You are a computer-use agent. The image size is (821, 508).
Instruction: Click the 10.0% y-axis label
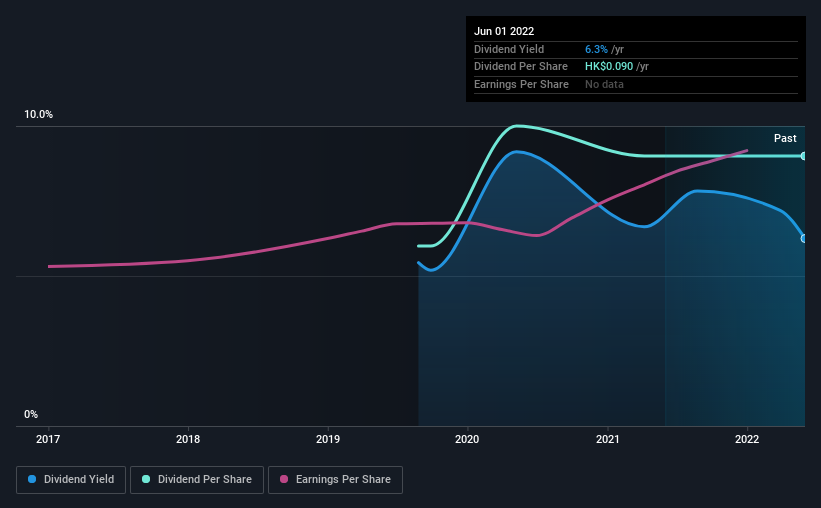(x=38, y=114)
